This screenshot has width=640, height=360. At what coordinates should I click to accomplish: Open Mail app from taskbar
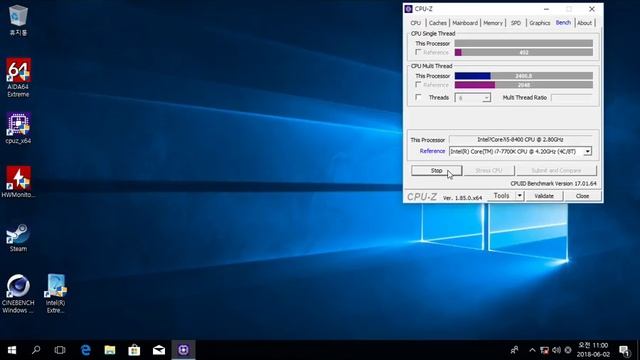tap(159, 350)
